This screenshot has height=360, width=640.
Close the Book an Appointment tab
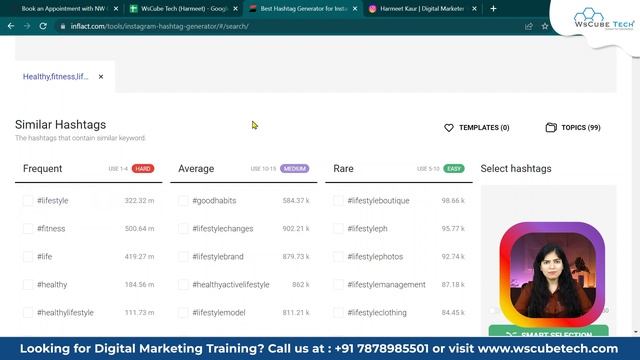coord(116,9)
